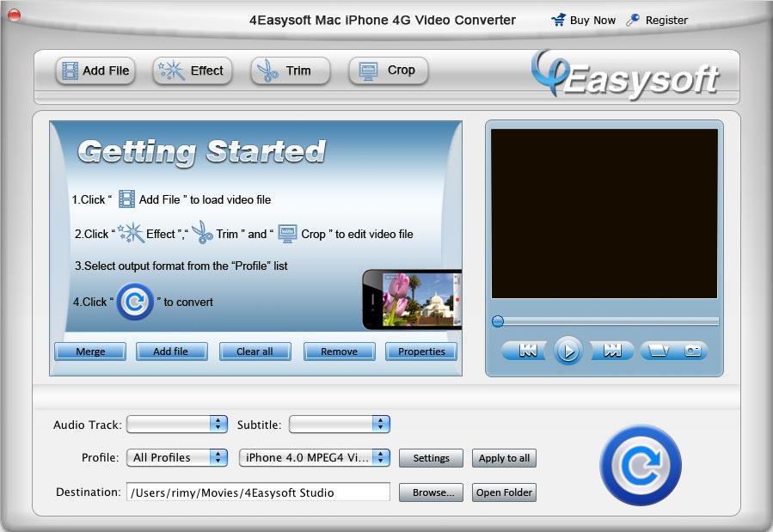Open the Subtitle dropdown
This screenshot has width=773, height=532.
340,424
